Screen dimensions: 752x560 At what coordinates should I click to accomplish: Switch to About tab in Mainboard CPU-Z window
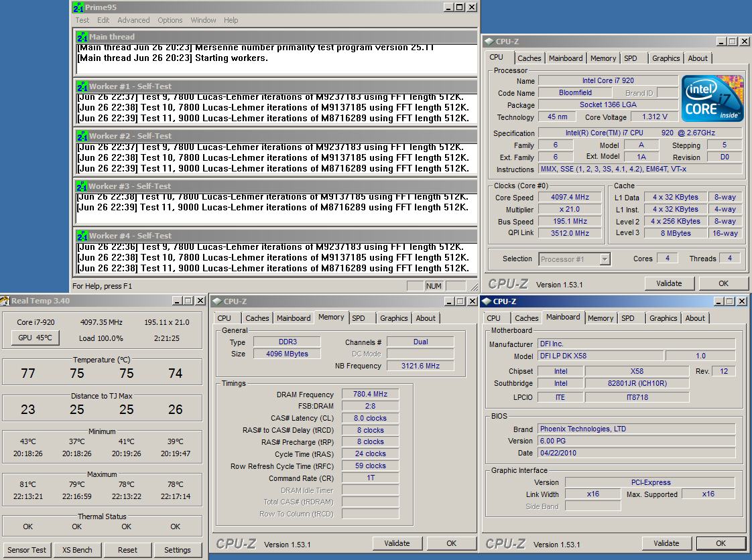[x=695, y=318]
